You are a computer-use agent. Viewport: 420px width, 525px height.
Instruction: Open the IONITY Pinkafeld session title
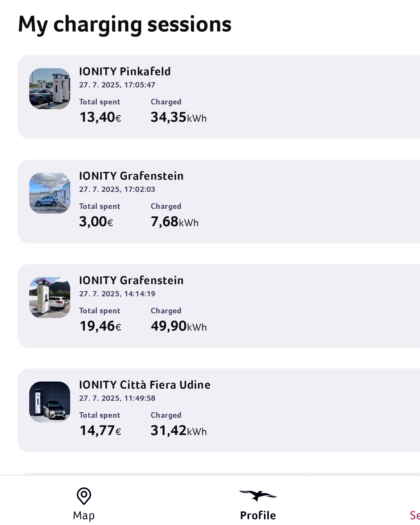(125, 72)
